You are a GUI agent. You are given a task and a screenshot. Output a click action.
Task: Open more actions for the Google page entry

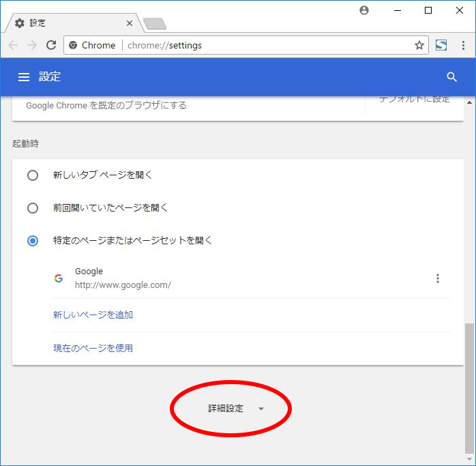(437, 278)
